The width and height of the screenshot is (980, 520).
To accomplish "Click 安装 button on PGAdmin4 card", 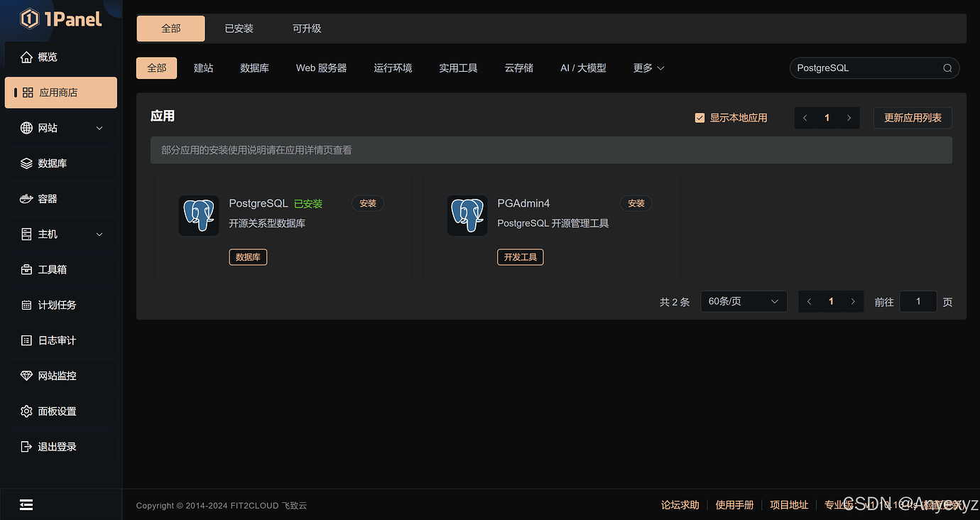I will (636, 204).
